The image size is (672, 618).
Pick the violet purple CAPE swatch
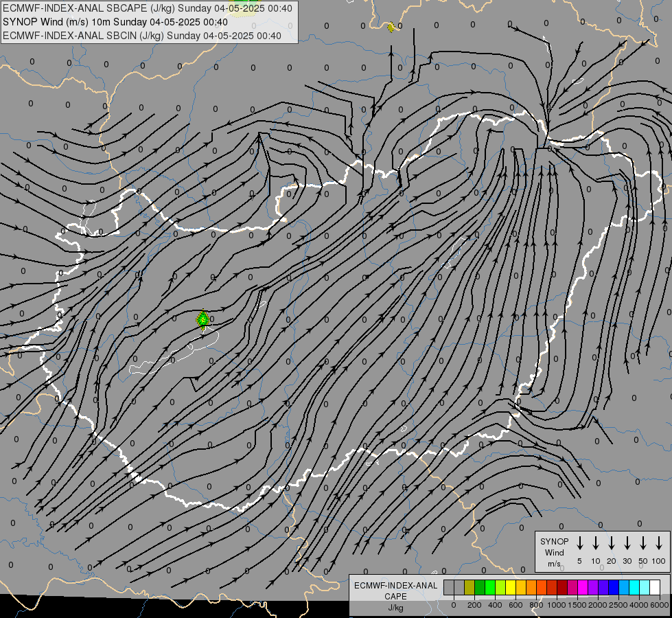coord(592,587)
